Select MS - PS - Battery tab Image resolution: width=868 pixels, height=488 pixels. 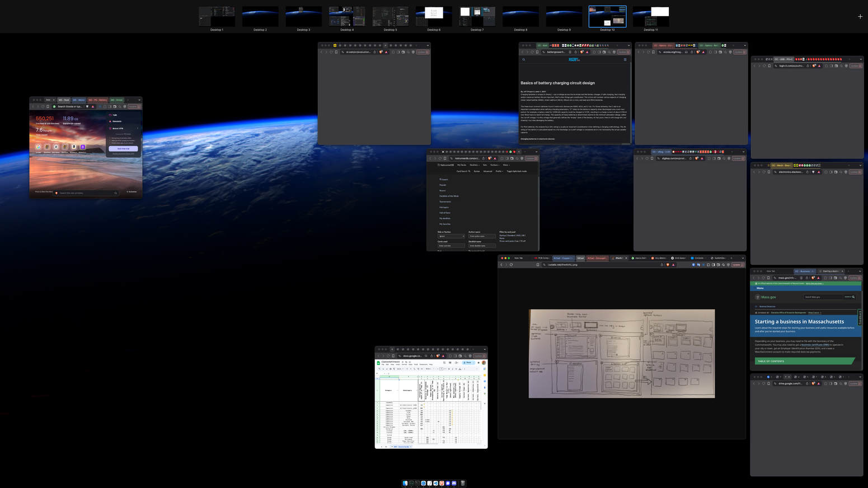pos(98,100)
